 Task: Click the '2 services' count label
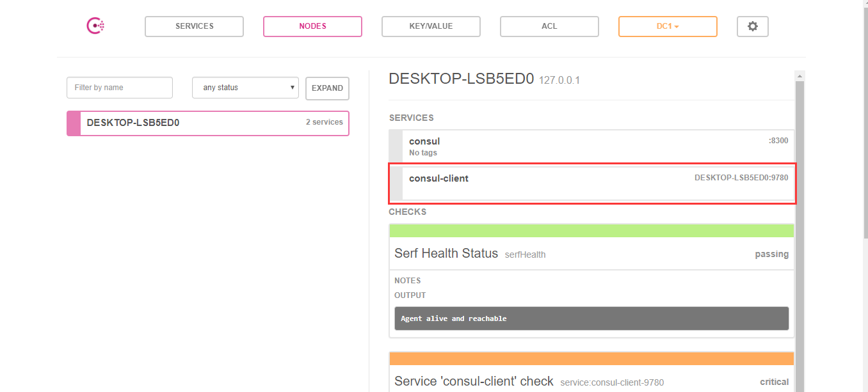[325, 122]
